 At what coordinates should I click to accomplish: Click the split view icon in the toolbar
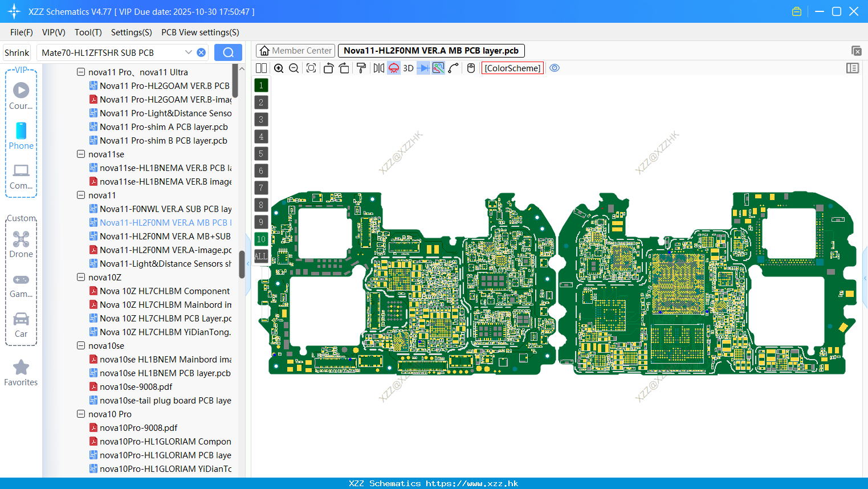point(261,68)
